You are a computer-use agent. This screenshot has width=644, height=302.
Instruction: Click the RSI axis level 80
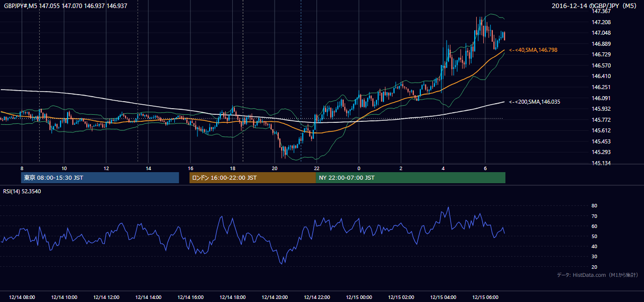click(595, 206)
